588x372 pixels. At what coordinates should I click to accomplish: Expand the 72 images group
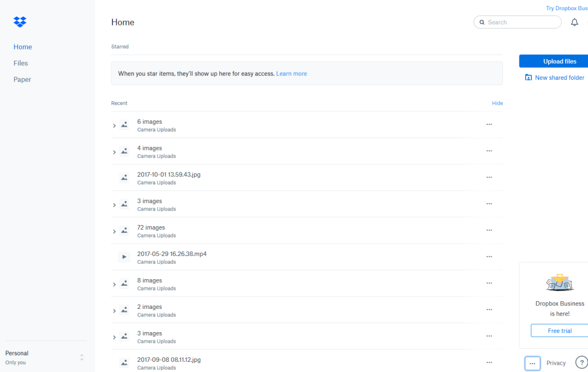click(114, 232)
